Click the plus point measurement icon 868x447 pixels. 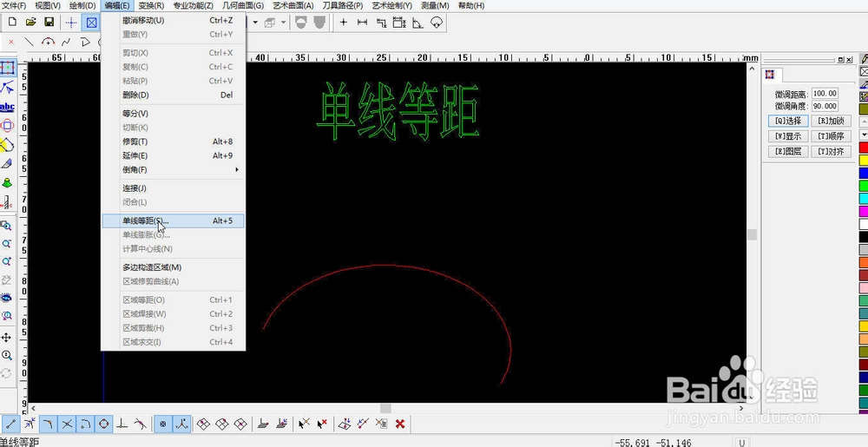(x=344, y=23)
